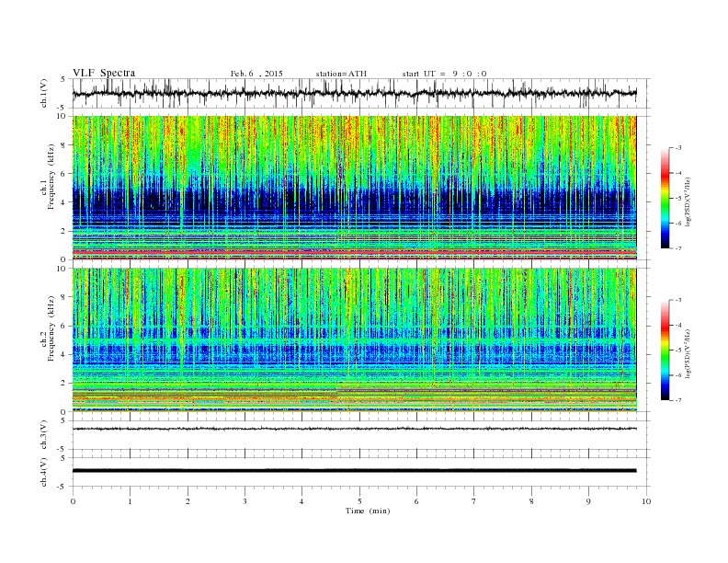Screen dimensions: 728x563
Task: Click the "start UT = 9:0:0" header text
Action: point(444,74)
